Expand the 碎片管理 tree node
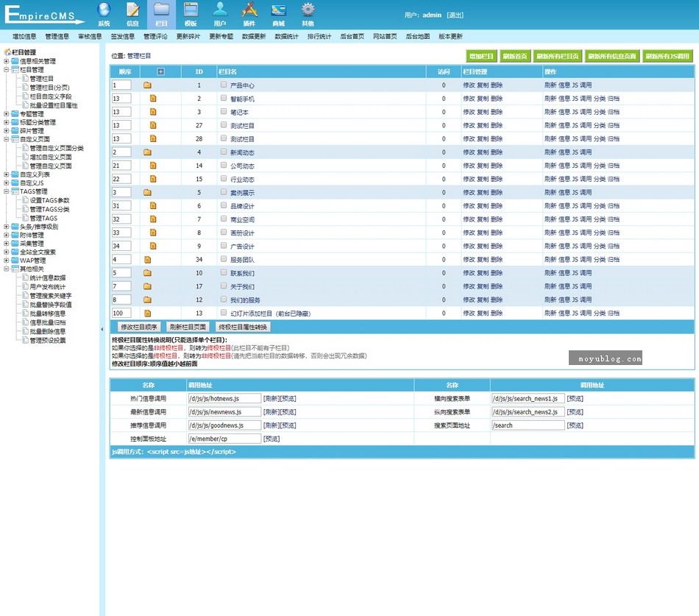699x616 pixels. pyautogui.click(x=6, y=131)
